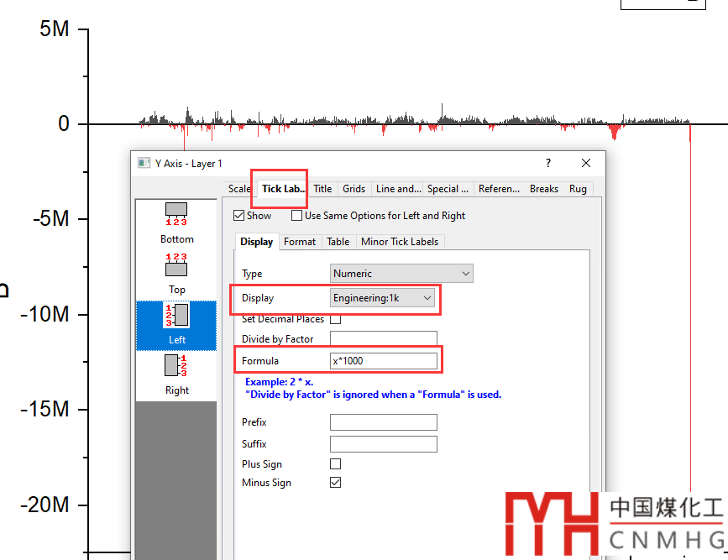This screenshot has width=728, height=560.
Task: Open the Display dropdown showing Engineering:1k
Action: 383,298
